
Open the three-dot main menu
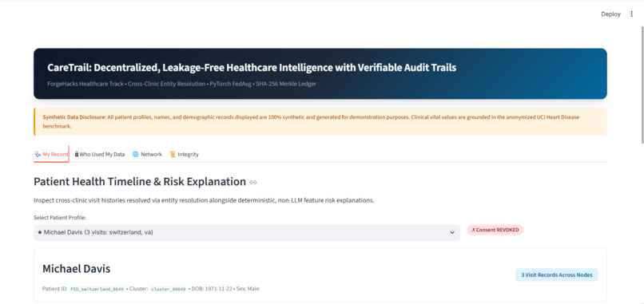[x=632, y=14]
